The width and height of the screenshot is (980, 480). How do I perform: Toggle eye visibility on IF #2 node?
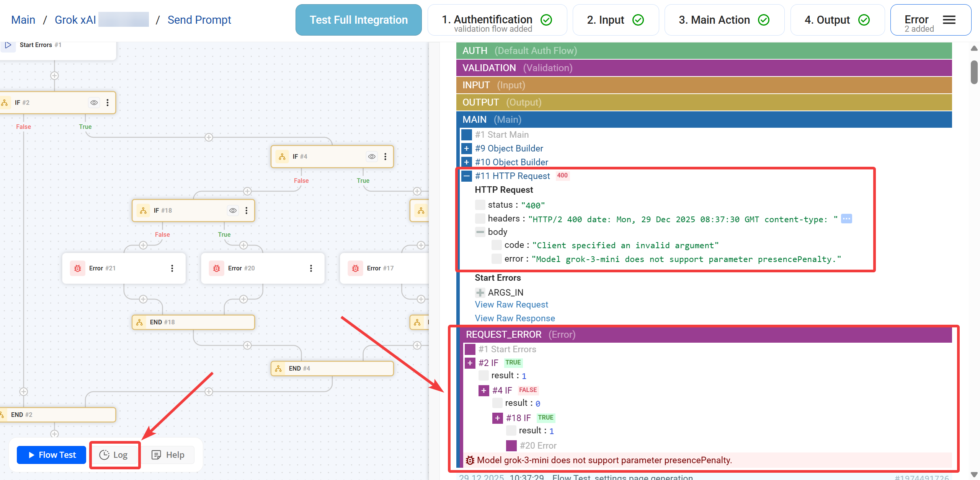point(94,103)
